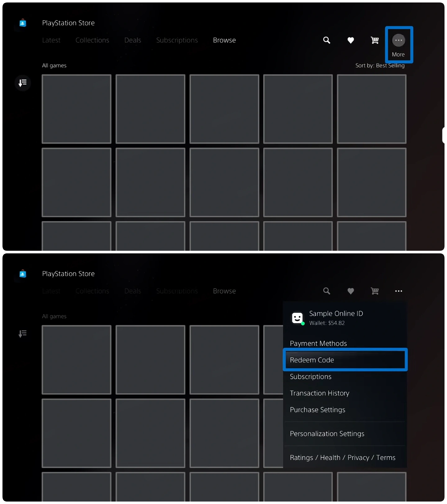447x504 pixels.
Task: Open Purchase Settings in the menu
Action: point(345,410)
